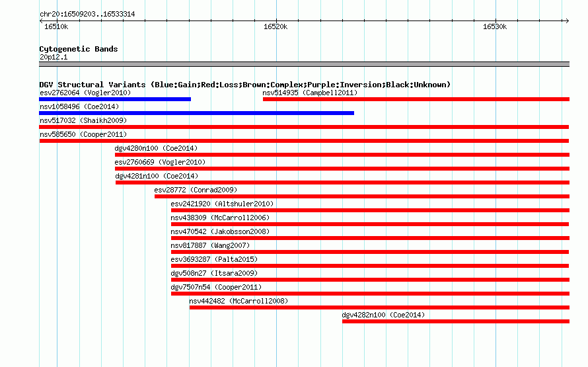Click the esv2760669 (Vogler2010) label

point(160,162)
